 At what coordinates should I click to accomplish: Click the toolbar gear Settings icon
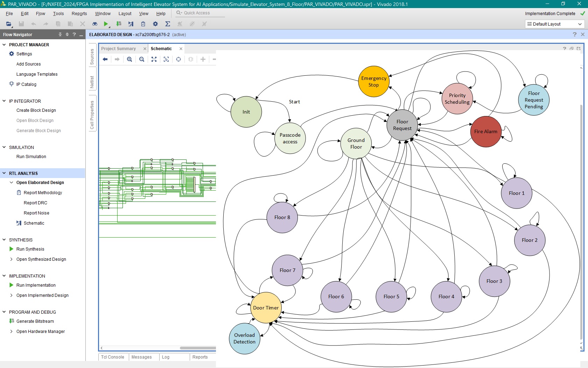155,24
